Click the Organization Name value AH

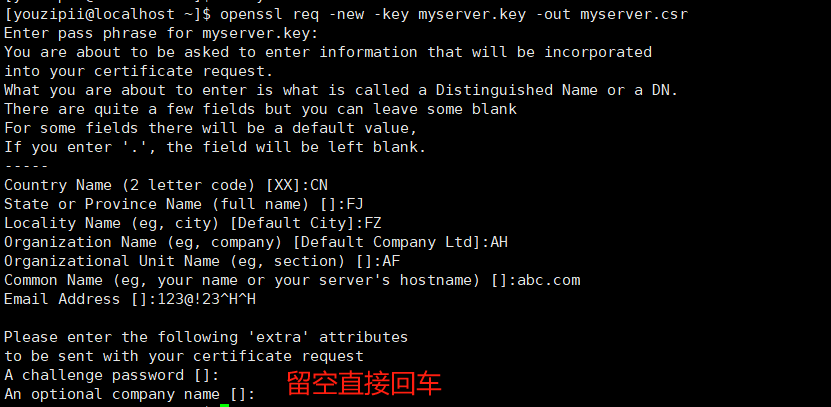(499, 242)
